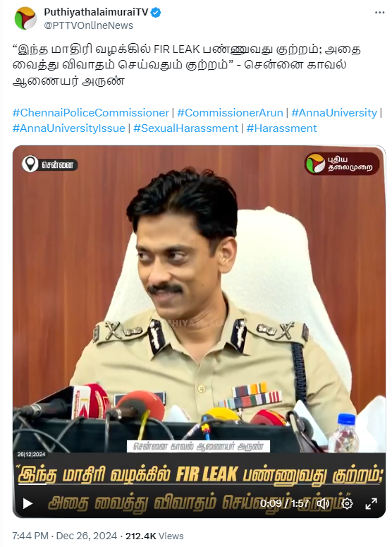This screenshot has height=547, width=392.
Task: Play the video with the play button
Action: click(x=27, y=503)
